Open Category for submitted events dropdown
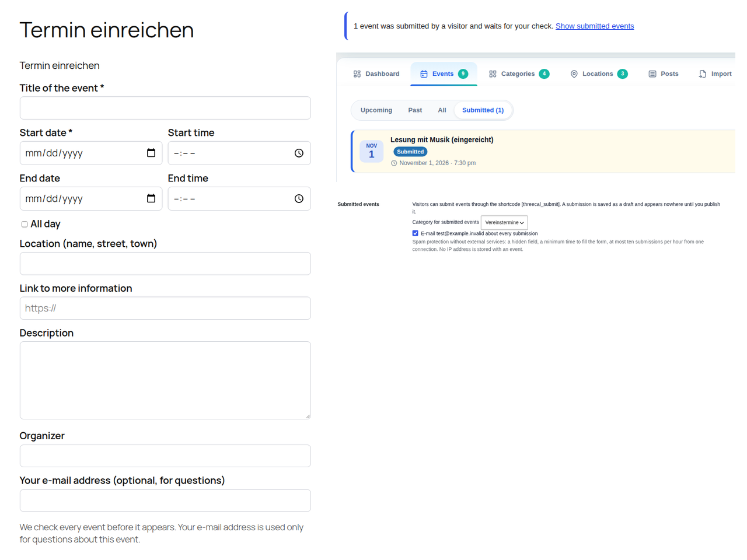The image size is (747, 560). pos(504,222)
